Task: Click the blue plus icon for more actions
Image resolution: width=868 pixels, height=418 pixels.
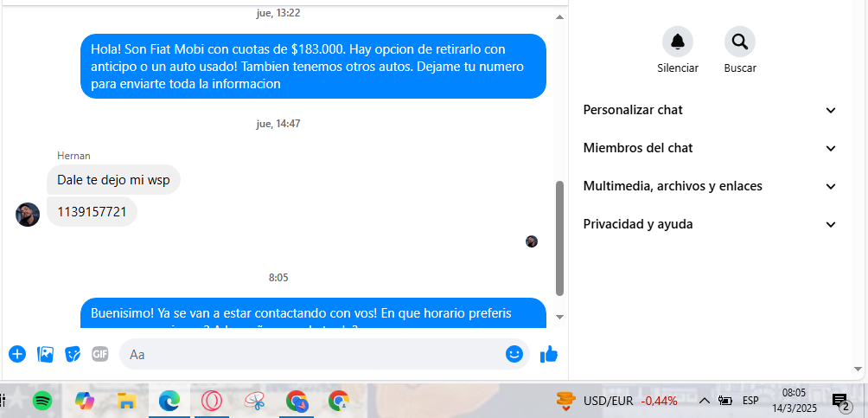Action: click(17, 354)
